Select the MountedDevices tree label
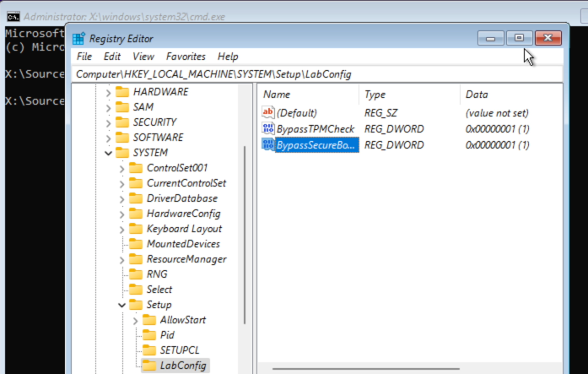 [183, 244]
